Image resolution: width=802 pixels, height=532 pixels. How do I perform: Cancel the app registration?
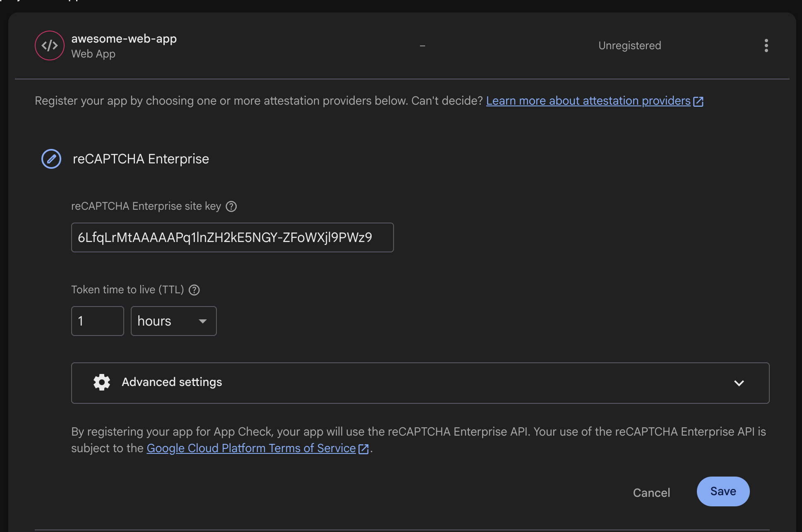651,493
